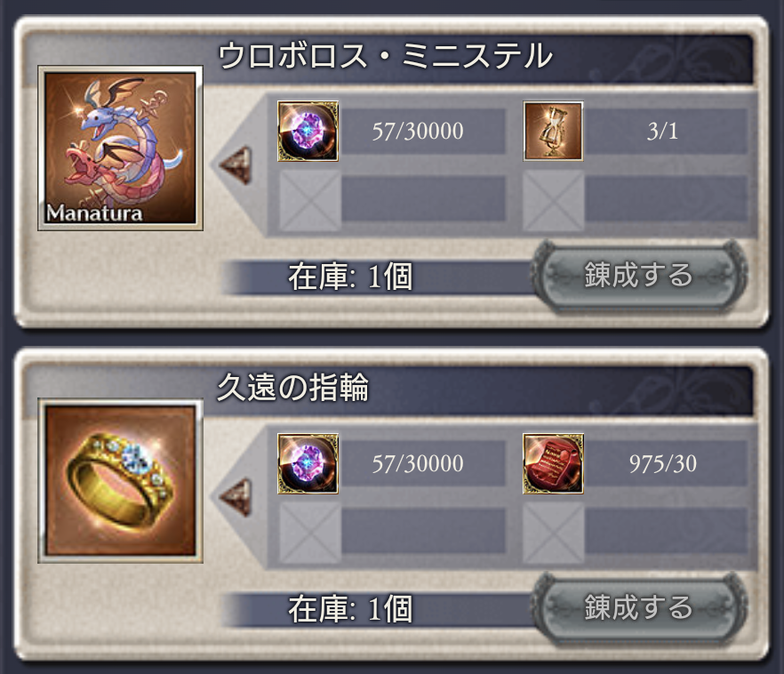The height and width of the screenshot is (674, 784).
Task: Click the Manatura dragon summon icon
Action: [120, 148]
